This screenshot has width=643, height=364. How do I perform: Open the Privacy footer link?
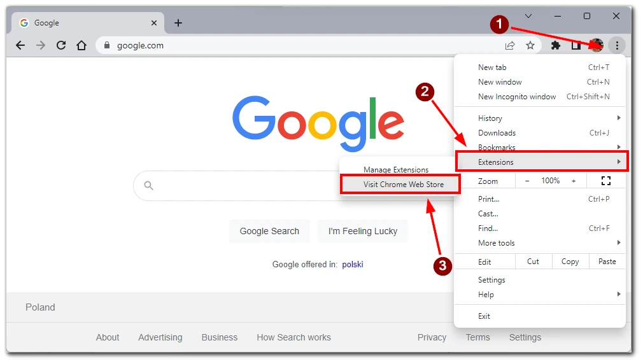(432, 337)
